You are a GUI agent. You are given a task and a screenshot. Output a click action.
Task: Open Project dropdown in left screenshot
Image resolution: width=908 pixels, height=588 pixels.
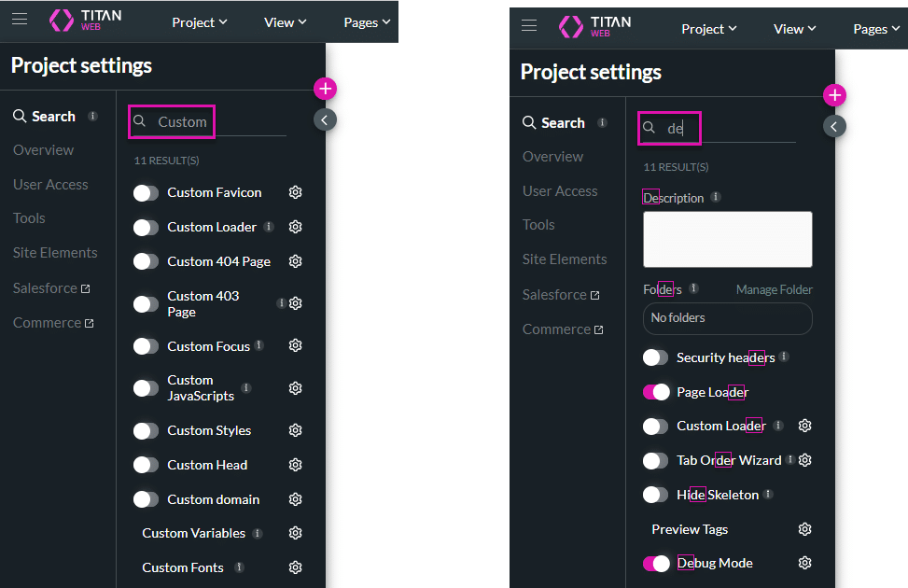(200, 22)
